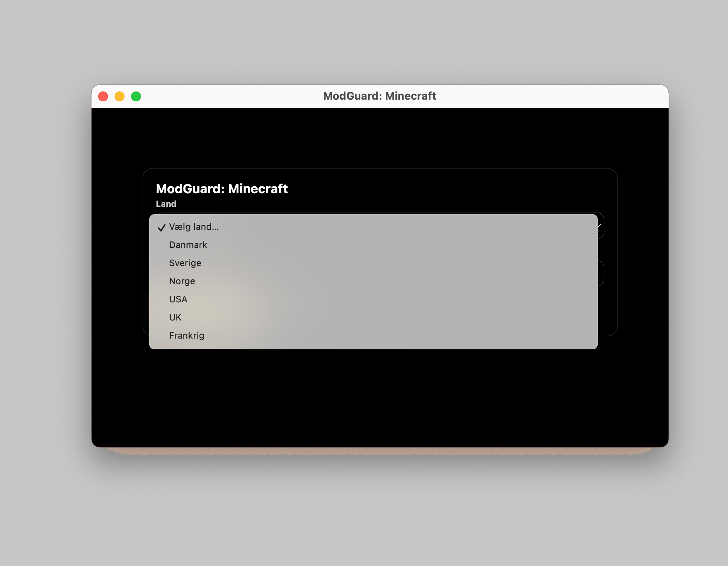This screenshot has width=728, height=566.
Task: Minimize the ModGuard window with yellow button
Action: [120, 96]
